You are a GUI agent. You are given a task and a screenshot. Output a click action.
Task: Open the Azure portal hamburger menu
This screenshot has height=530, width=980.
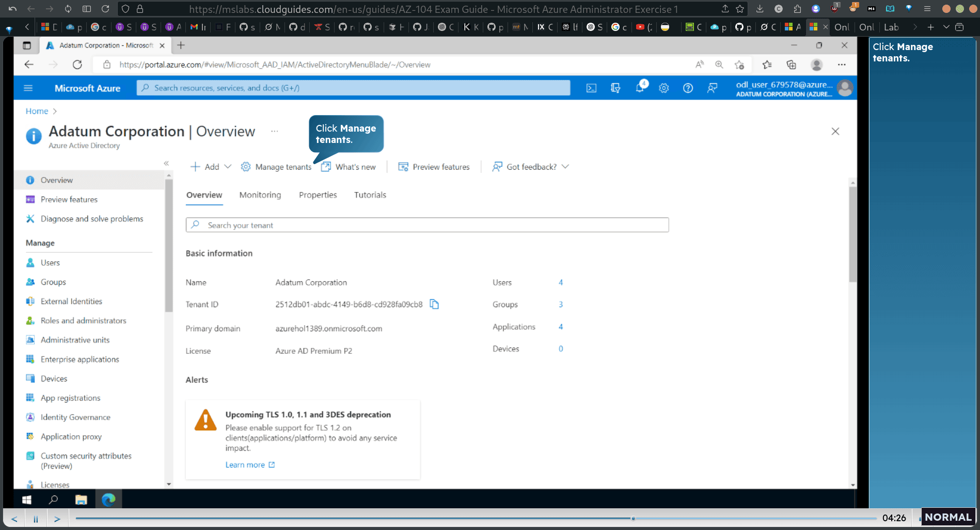click(x=28, y=88)
